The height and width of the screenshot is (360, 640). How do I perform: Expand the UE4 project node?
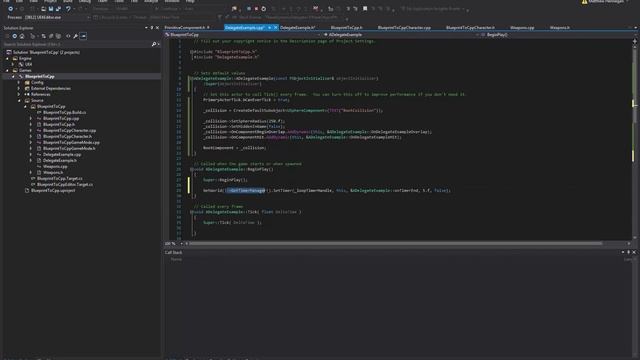[x=13, y=64]
